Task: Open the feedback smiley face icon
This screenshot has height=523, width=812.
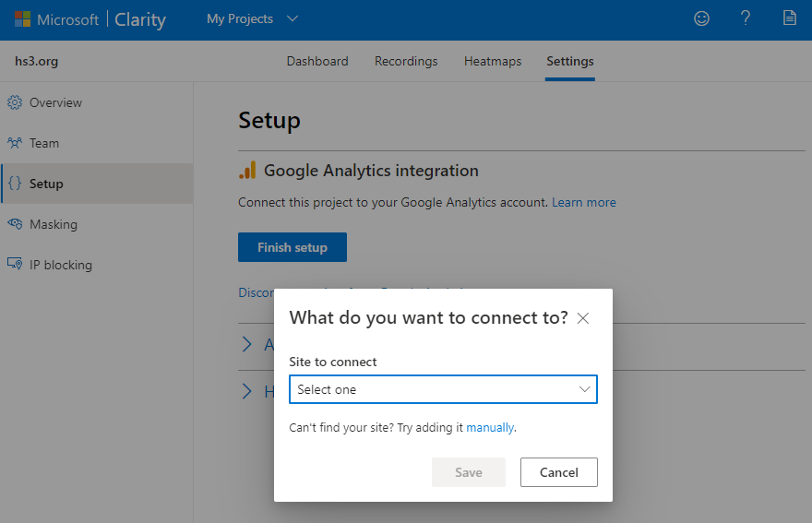Action: [701, 18]
